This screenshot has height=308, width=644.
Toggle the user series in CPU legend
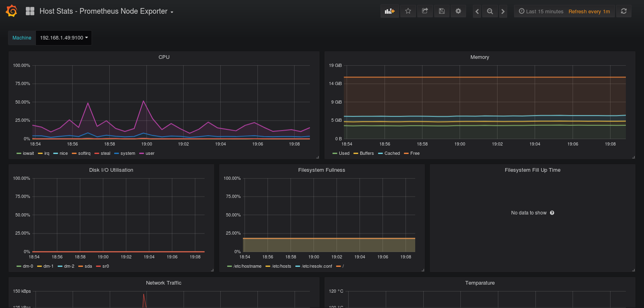coord(150,153)
